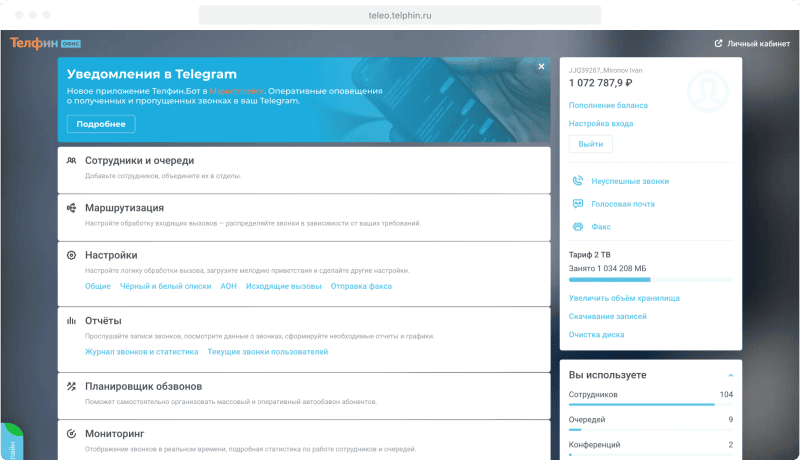
Task: Click the Сотрудники и очереди people icon
Action: [x=72, y=160]
